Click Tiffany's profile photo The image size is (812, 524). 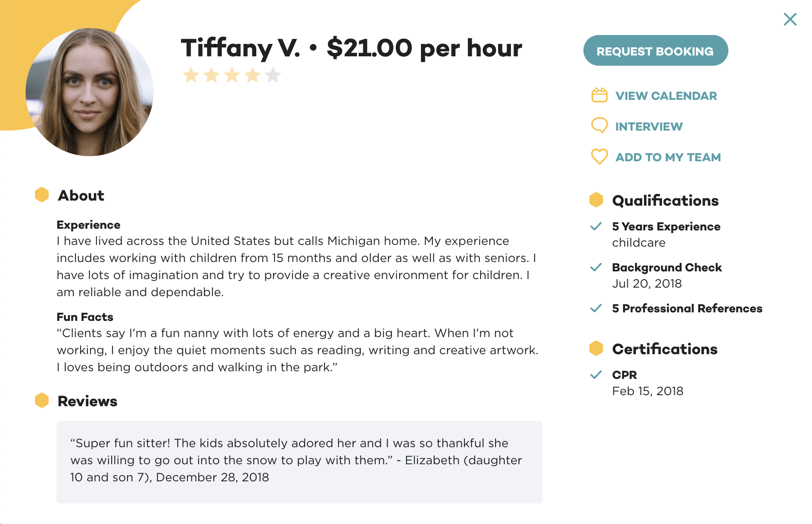pyautogui.click(x=90, y=92)
